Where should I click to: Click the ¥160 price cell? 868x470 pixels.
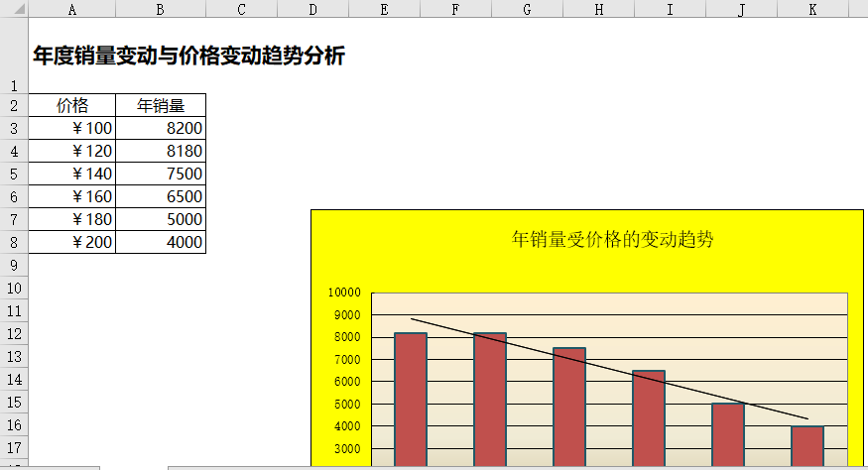72,196
